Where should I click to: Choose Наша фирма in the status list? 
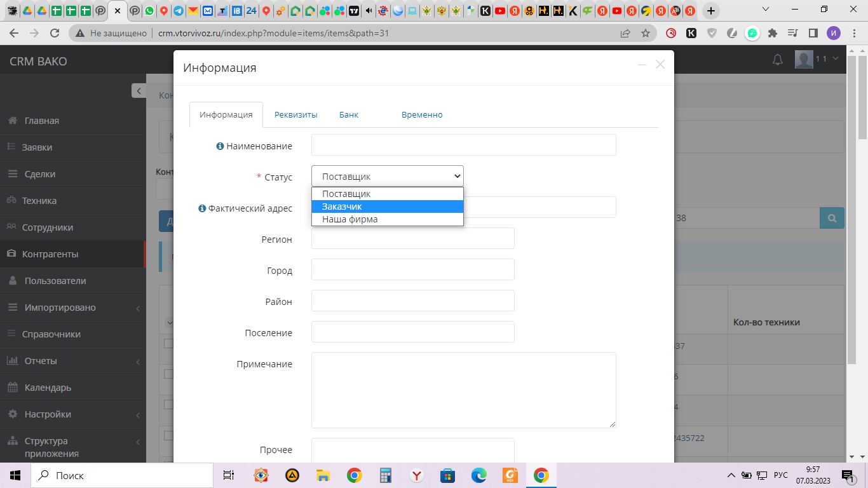[x=388, y=219]
